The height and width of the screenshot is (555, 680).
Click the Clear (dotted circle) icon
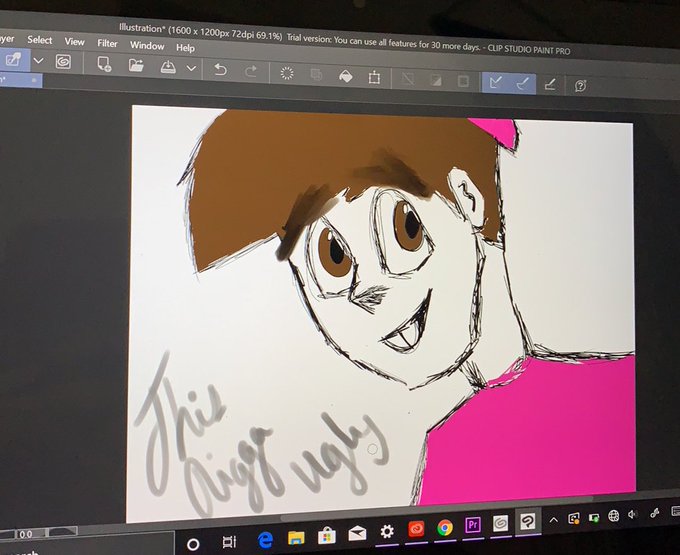[287, 73]
